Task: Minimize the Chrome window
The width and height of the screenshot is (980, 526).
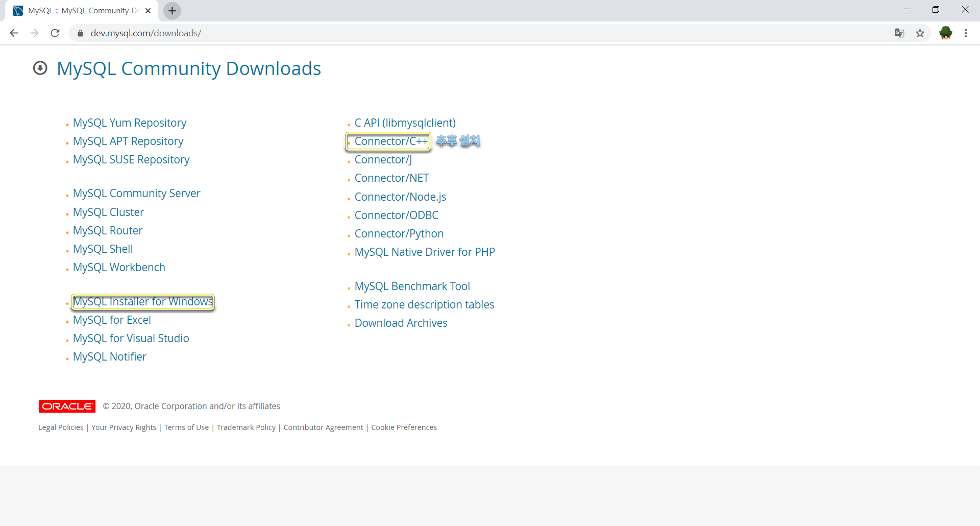Action: click(x=907, y=10)
